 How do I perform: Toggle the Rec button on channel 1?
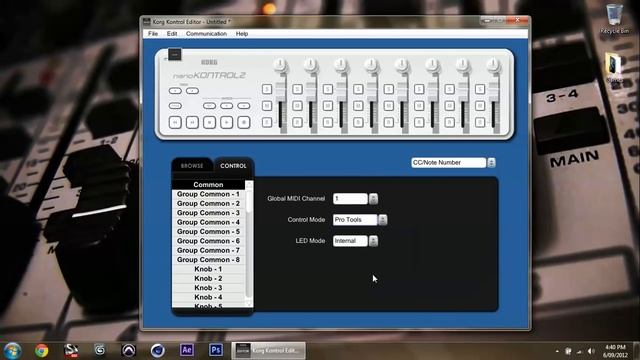pos(267,122)
